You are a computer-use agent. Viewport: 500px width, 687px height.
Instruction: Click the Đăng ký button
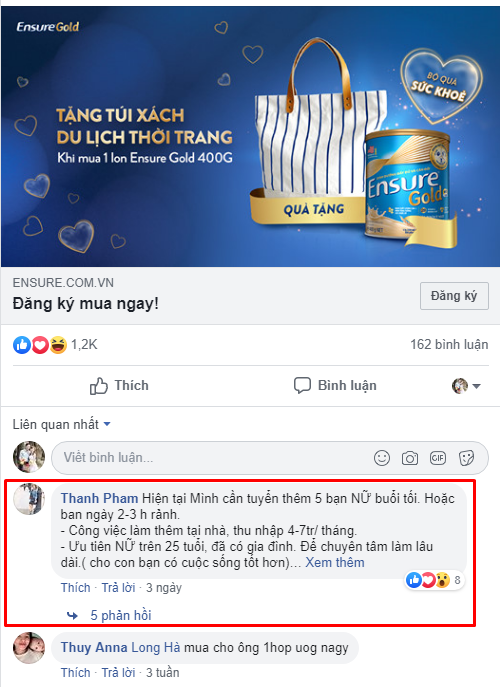click(454, 296)
